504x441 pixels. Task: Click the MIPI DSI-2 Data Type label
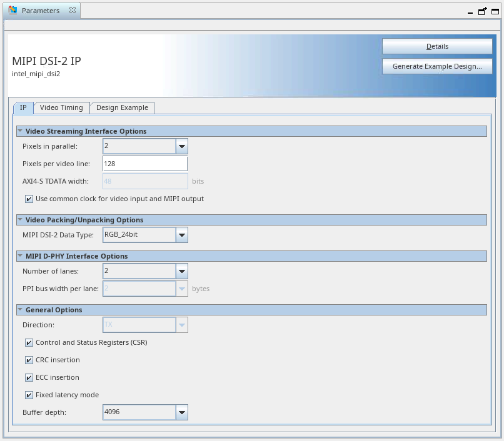(58, 235)
